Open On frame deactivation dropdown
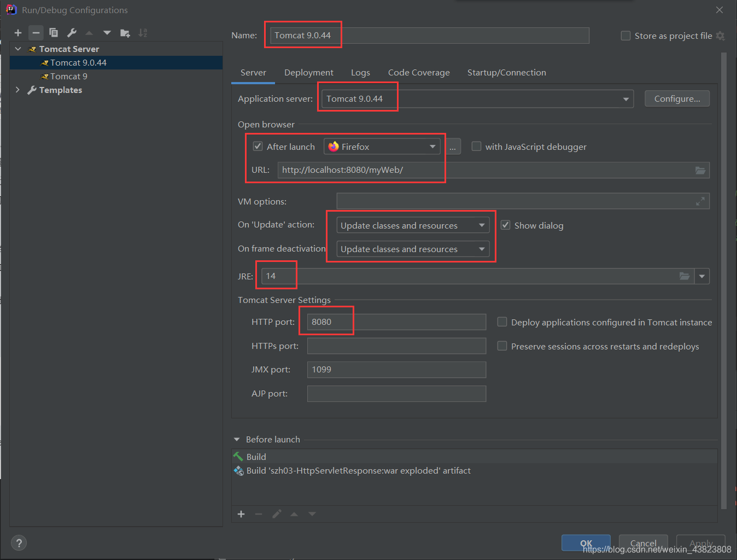This screenshot has height=560, width=737. click(x=413, y=249)
